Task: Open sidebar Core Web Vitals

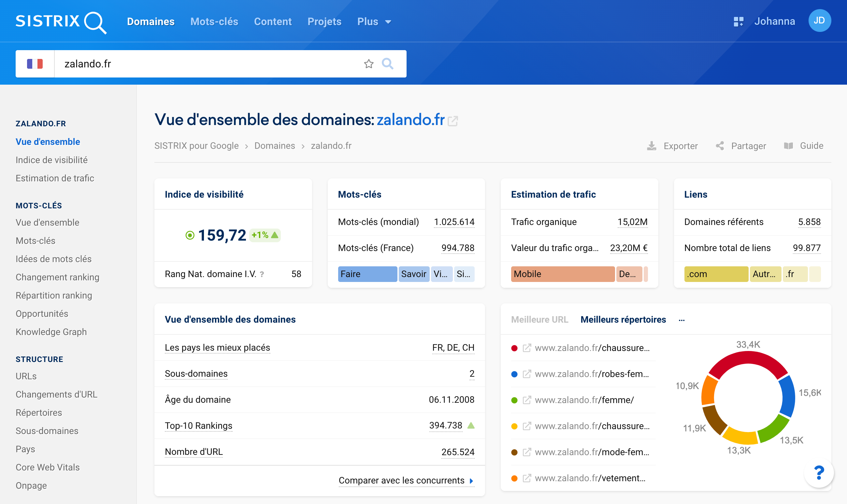Action: point(48,468)
